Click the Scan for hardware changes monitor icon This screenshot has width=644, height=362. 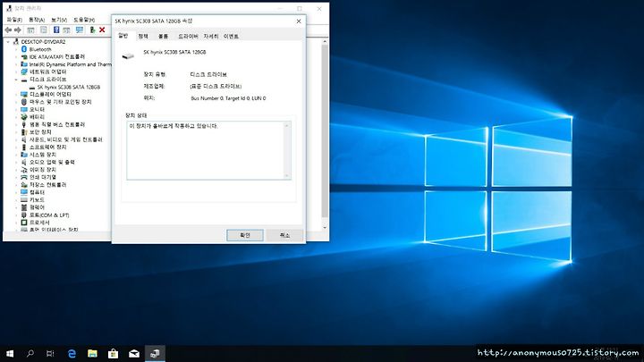80,30
